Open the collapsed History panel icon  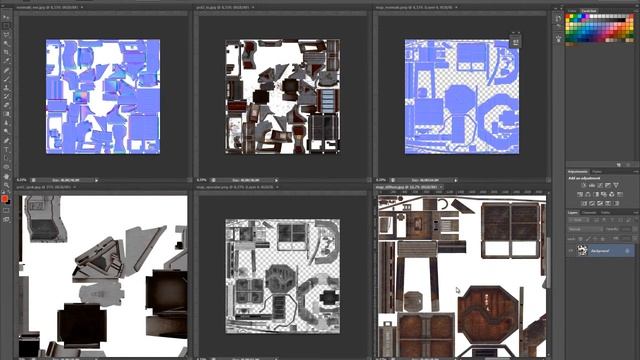pos(558,18)
